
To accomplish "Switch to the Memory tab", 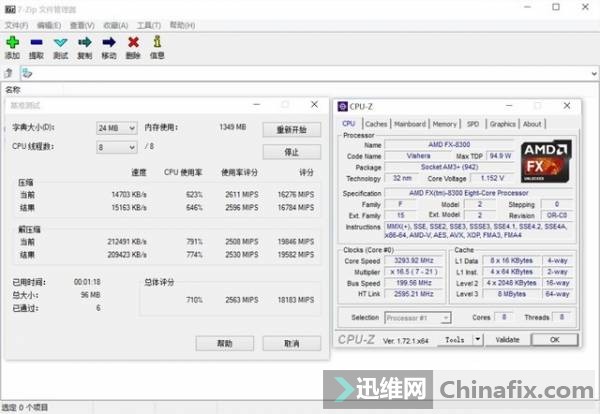I will pos(445,124).
